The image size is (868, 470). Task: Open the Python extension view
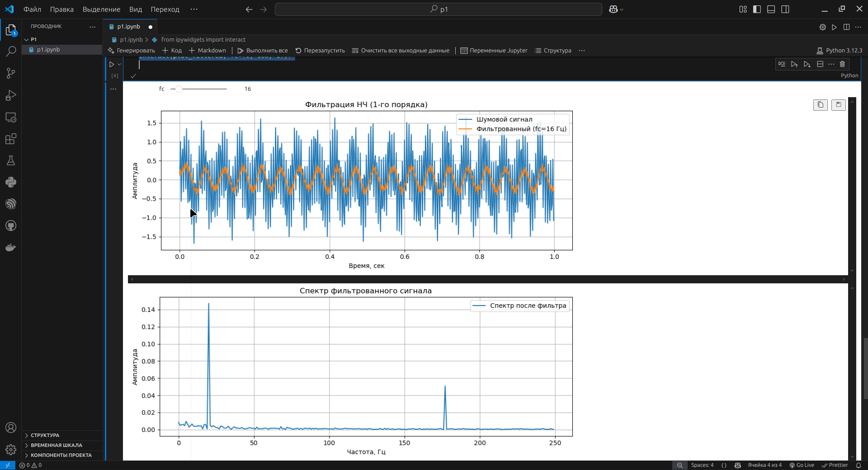pyautogui.click(x=11, y=182)
